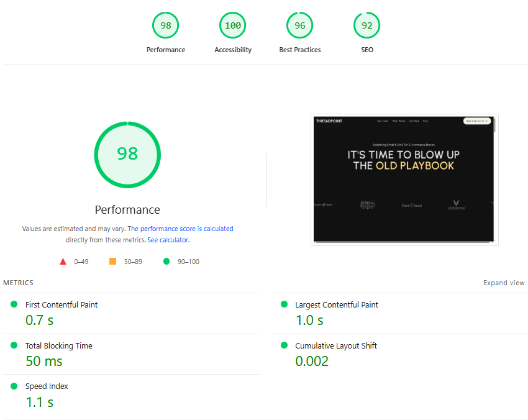Expand the First Contentful Paint metric

point(61,305)
